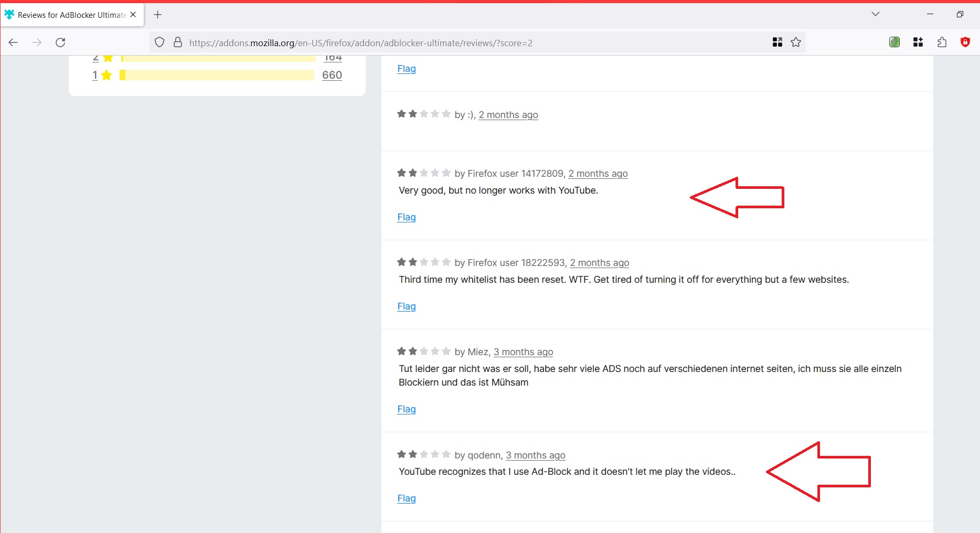Go back to the previous page
The image size is (980, 533).
pos(13,42)
